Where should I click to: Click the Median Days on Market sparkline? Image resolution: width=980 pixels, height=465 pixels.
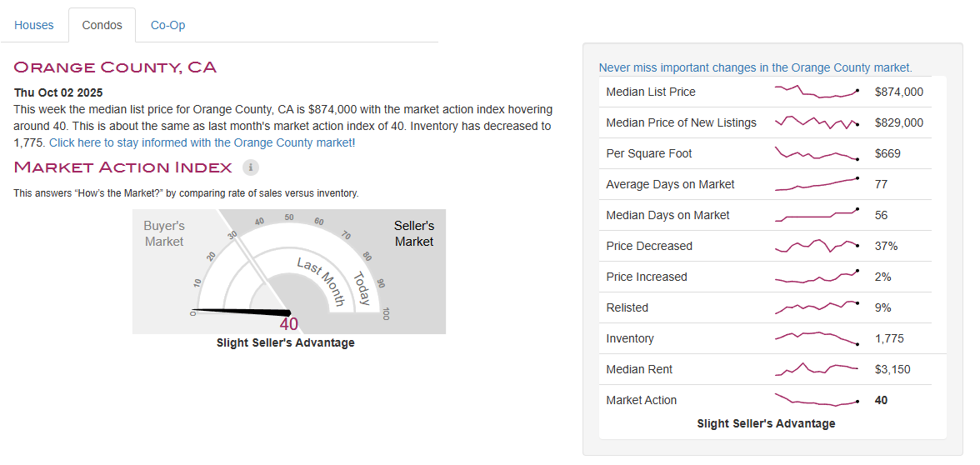(817, 215)
